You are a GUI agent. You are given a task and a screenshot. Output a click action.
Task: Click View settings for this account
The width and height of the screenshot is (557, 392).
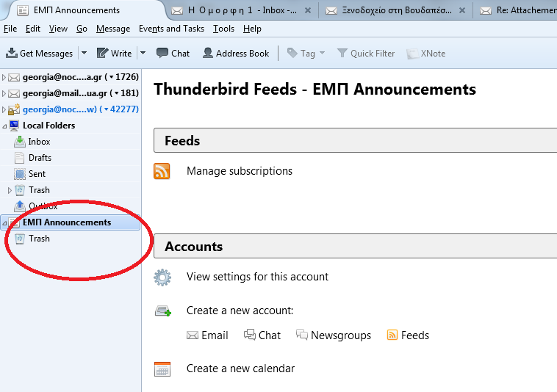[x=257, y=277]
